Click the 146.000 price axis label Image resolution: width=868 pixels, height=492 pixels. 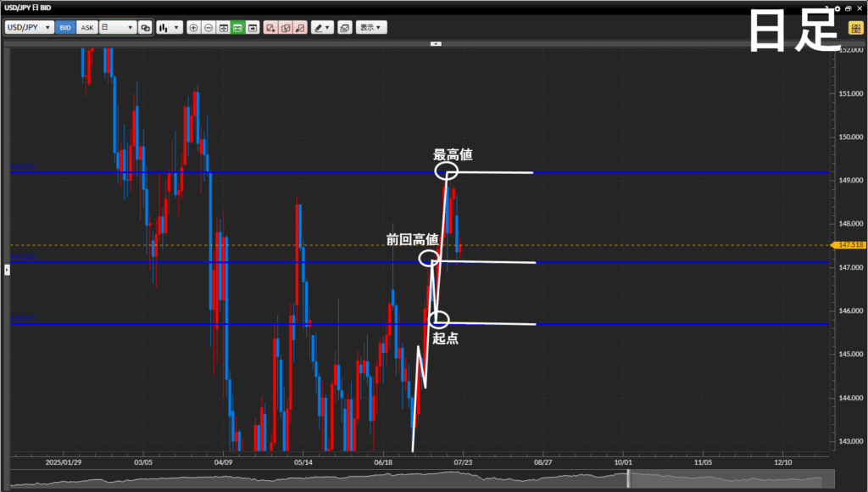pyautogui.click(x=851, y=310)
